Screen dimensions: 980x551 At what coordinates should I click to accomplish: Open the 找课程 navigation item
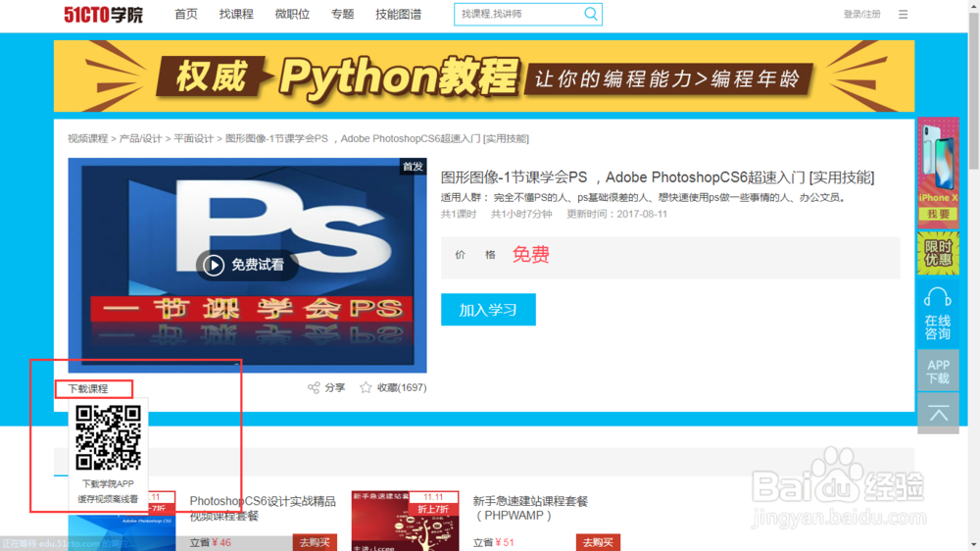click(236, 15)
